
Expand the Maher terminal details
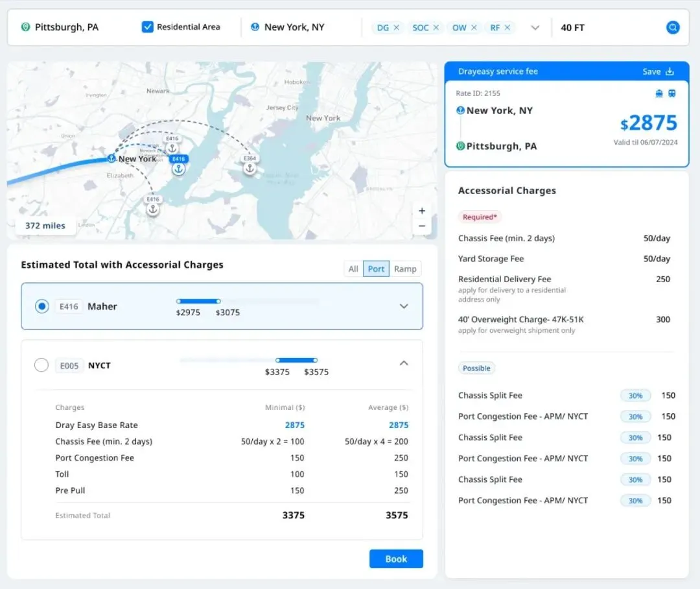point(404,306)
